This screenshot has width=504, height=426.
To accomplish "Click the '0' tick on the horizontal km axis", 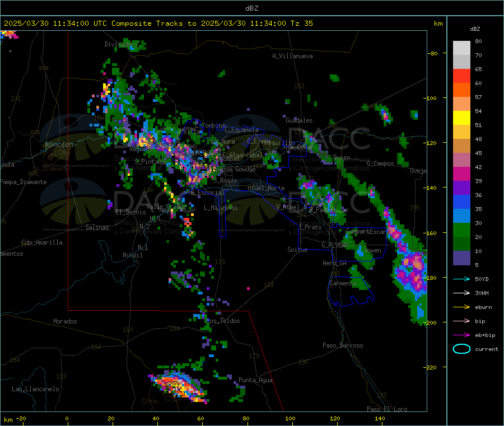I will coord(67,418).
